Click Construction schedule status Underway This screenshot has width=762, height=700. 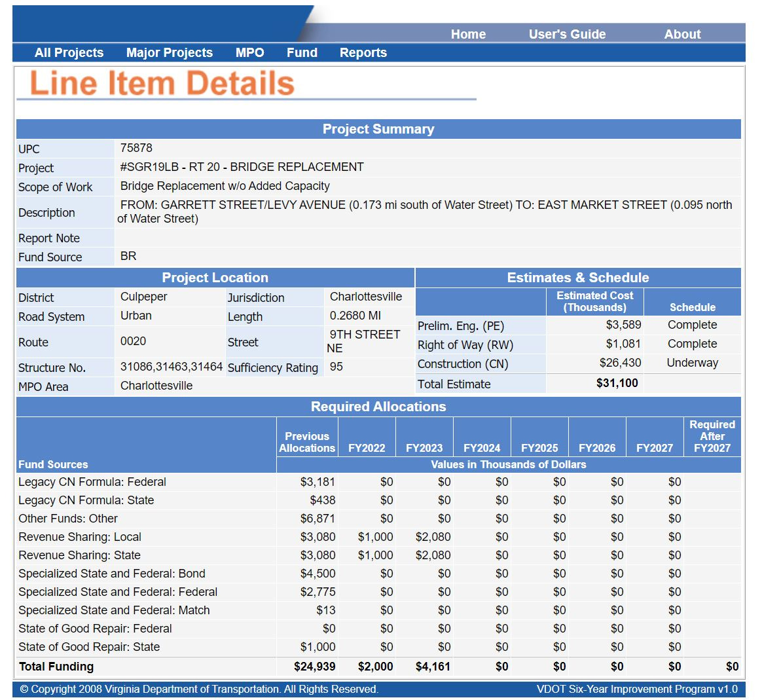[693, 363]
